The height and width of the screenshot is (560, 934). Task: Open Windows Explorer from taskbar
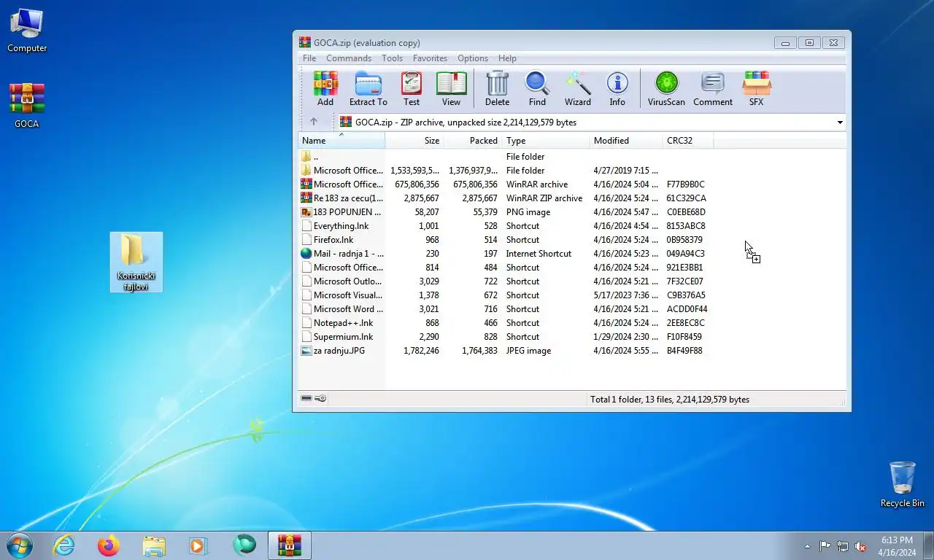tap(154, 545)
